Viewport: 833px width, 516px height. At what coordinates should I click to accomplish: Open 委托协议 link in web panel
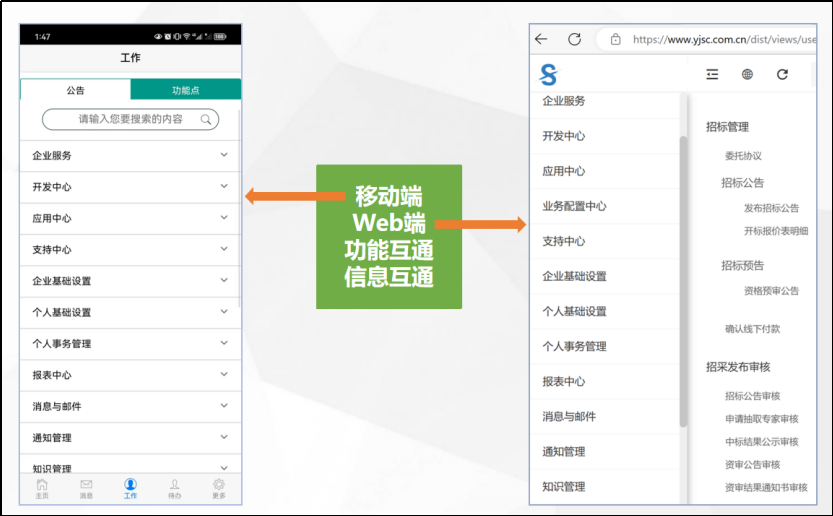[743, 156]
